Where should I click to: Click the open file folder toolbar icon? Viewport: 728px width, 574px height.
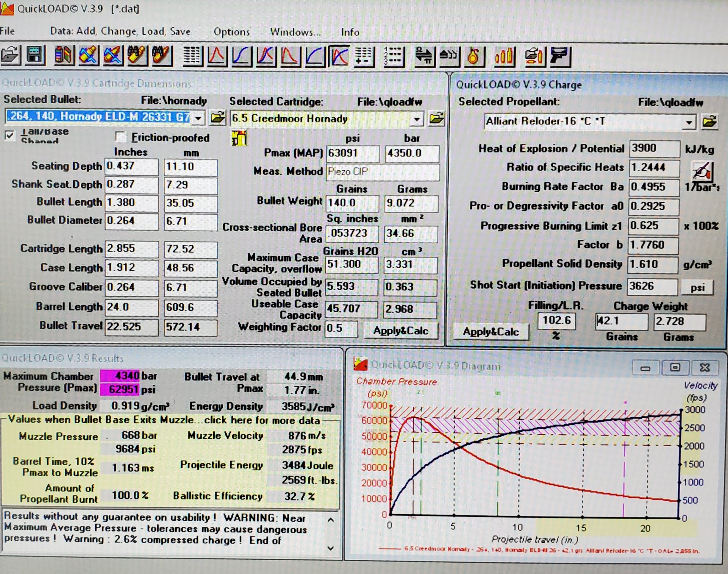click(x=11, y=56)
